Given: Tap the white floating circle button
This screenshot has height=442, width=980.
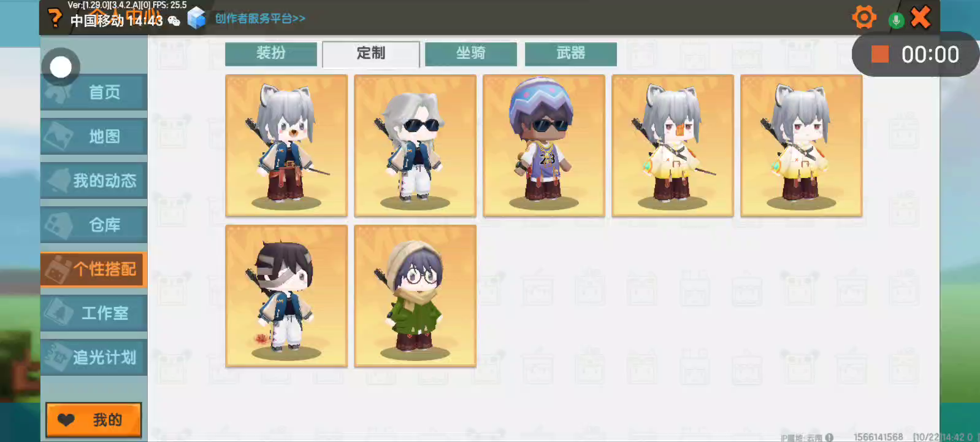Looking at the screenshot, I should (61, 67).
